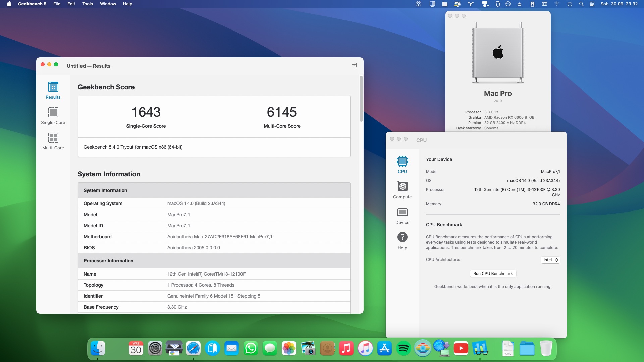Click the upload icon in Results titlebar
Screen dimensions: 644x362
point(354,66)
